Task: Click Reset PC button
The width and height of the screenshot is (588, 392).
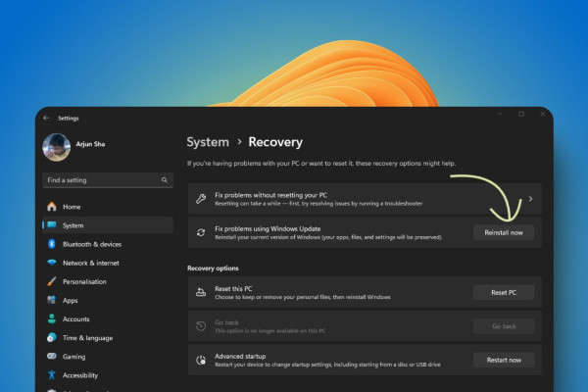Action: click(x=504, y=293)
